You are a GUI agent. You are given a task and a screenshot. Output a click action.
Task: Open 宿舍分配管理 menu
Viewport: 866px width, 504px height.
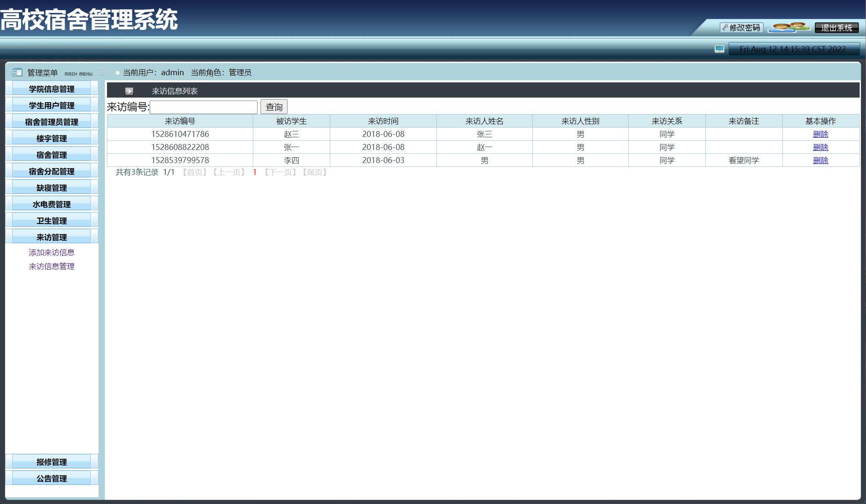click(52, 171)
